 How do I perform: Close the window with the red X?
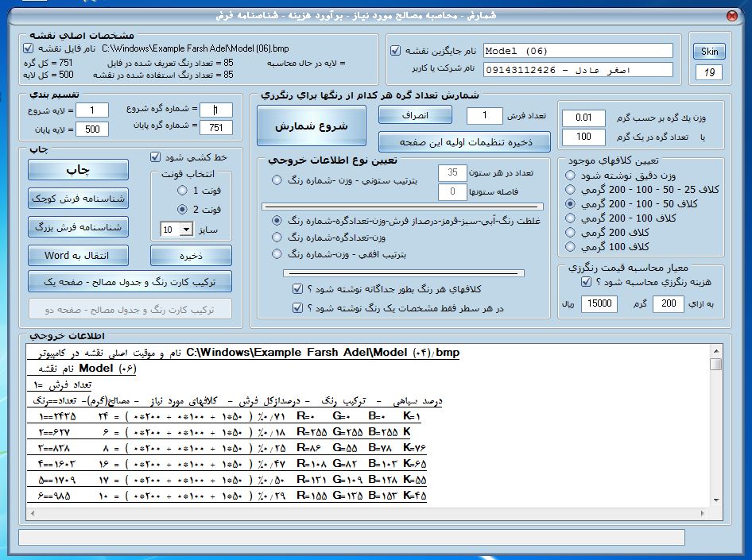click(731, 16)
